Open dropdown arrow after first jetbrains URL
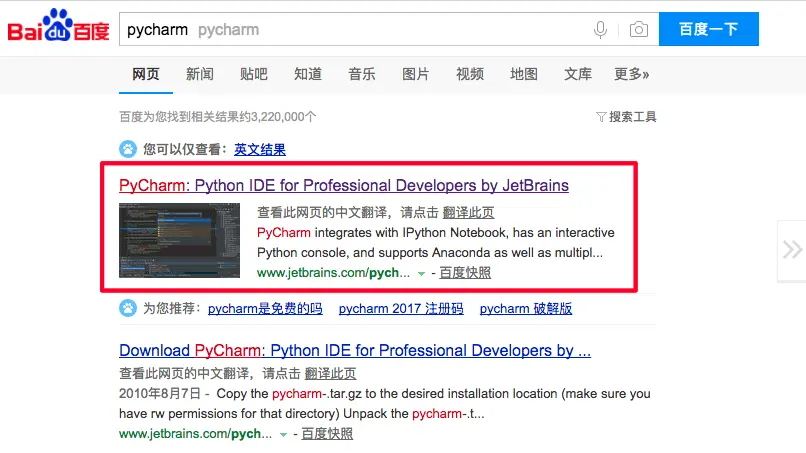The image size is (806, 453). pos(422,274)
